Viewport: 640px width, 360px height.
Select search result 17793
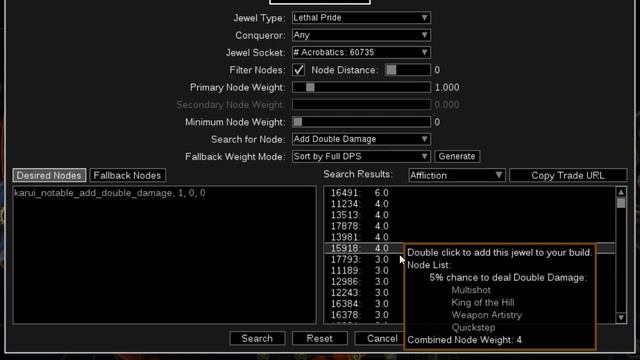[x=363, y=259]
